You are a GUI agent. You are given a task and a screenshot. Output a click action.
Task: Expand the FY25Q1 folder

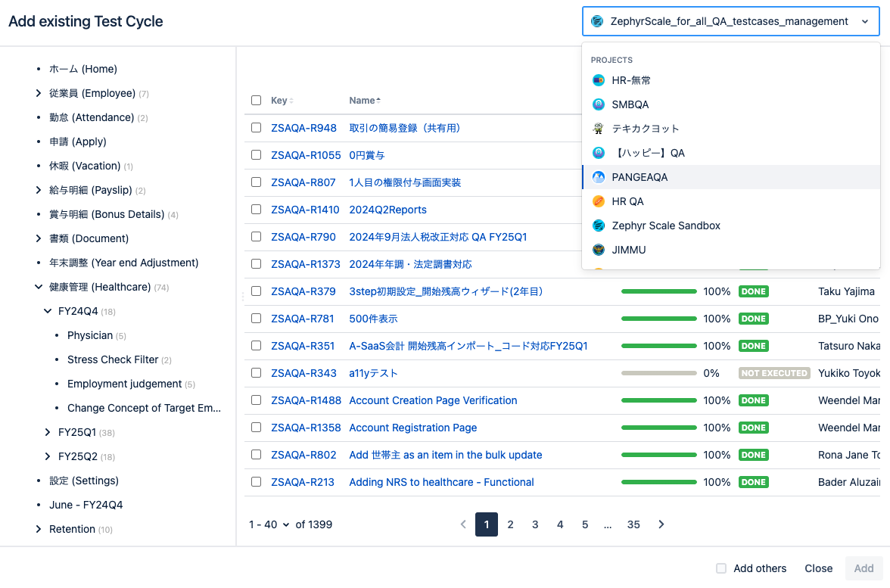(48, 433)
